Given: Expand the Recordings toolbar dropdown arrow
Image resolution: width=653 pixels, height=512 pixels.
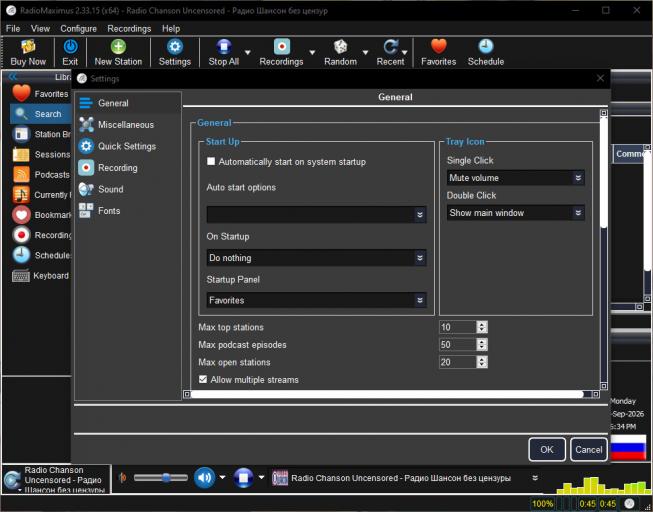Looking at the screenshot, I should [x=312, y=53].
